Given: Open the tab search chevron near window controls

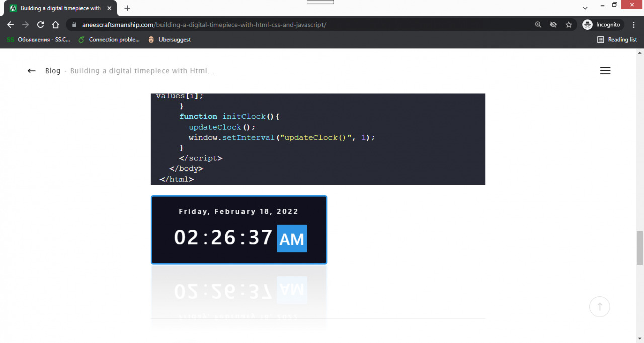Looking at the screenshot, I should [x=585, y=8].
